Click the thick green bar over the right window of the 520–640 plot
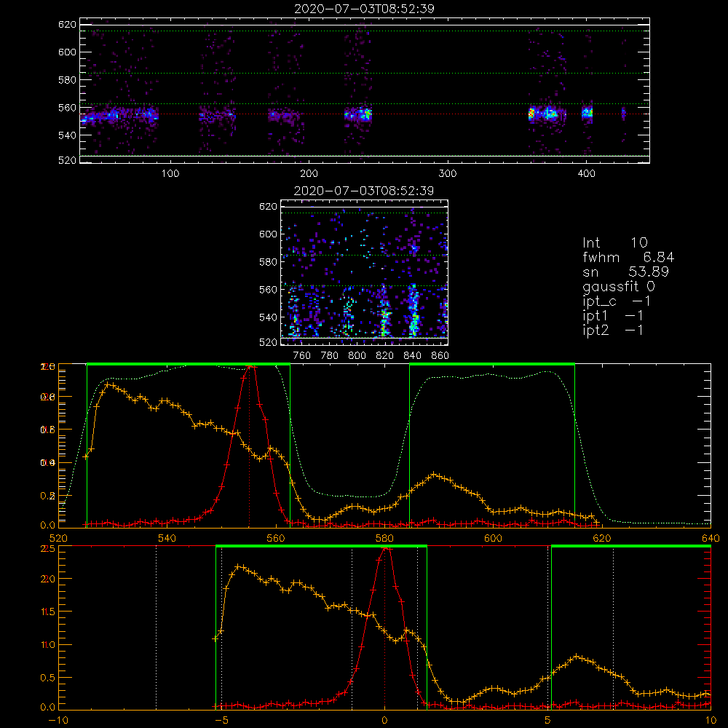Viewport: 728px width, 728px height. (492, 364)
